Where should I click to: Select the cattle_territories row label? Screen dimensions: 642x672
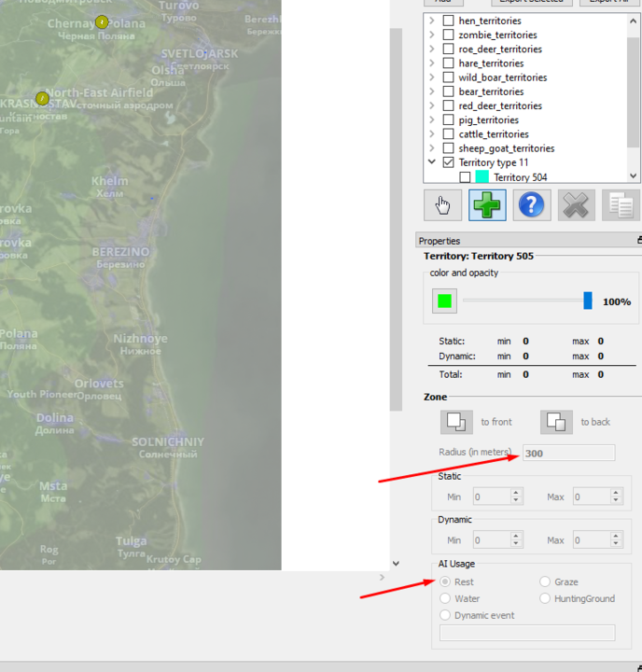pos(494,134)
